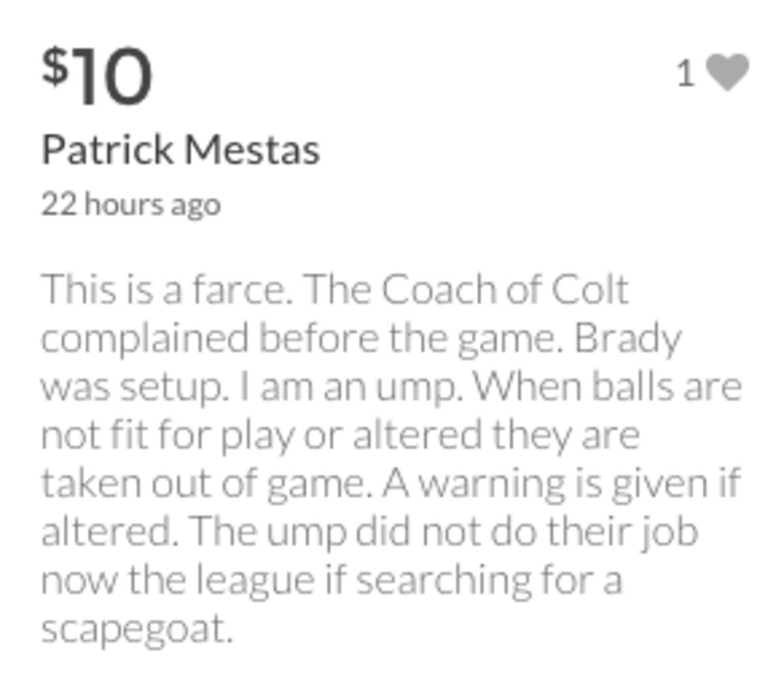Viewport: 784px width, 677px height.
Task: Select the comment text starting with This is a farce
Action: [392, 457]
